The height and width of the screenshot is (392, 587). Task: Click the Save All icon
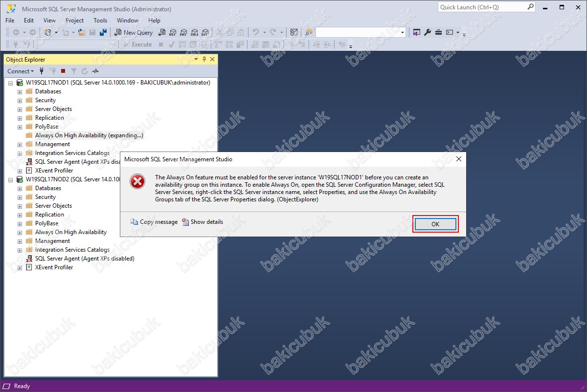pyautogui.click(x=103, y=32)
